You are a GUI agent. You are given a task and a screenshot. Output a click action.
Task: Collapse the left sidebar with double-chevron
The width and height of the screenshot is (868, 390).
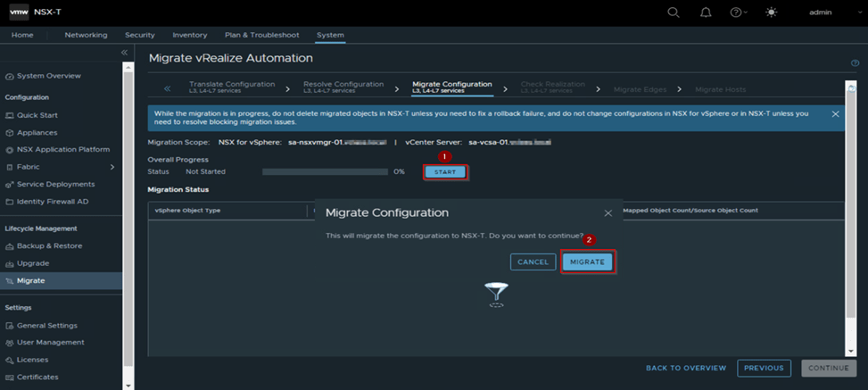[125, 54]
